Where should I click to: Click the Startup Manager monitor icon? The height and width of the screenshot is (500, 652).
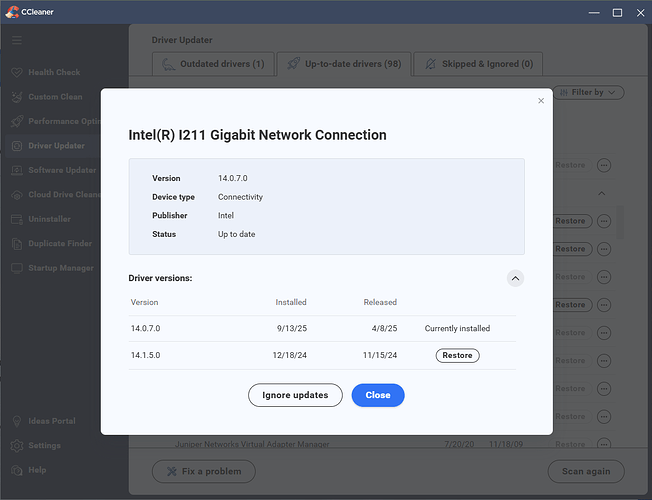click(17, 268)
